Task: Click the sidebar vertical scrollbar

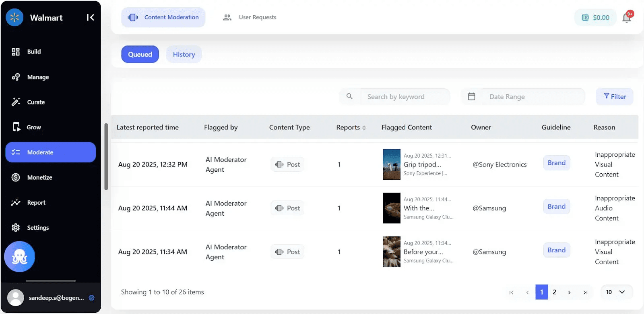Action: click(x=106, y=156)
